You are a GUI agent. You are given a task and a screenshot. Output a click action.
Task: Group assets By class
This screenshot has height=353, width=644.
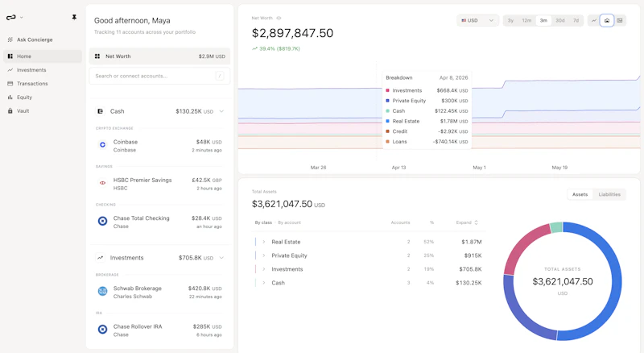[x=263, y=222]
